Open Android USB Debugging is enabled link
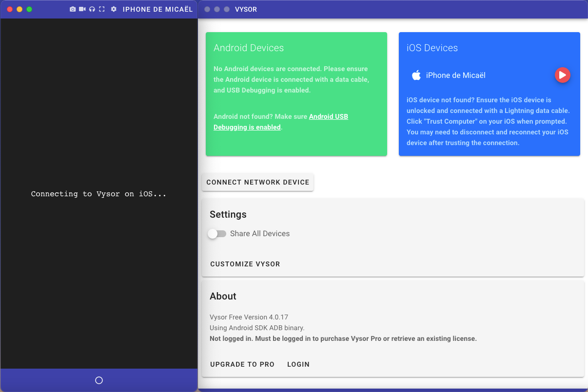Image resolution: width=588 pixels, height=392 pixels. pyautogui.click(x=280, y=122)
